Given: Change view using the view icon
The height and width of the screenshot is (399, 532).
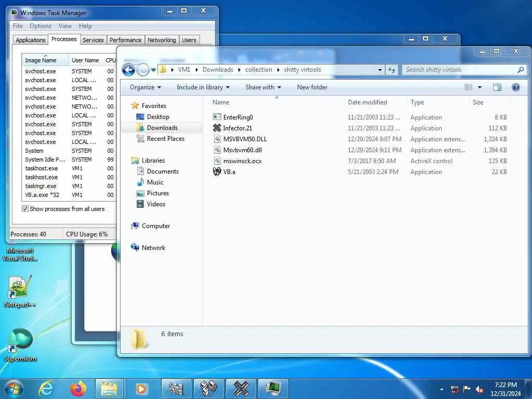Looking at the screenshot, I should click(x=469, y=87).
